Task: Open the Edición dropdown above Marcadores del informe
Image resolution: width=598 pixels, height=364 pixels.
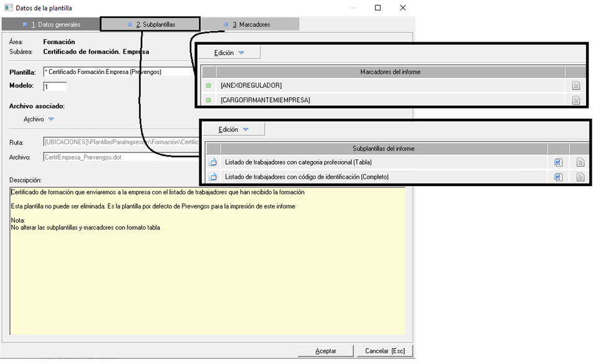Action: [x=229, y=53]
